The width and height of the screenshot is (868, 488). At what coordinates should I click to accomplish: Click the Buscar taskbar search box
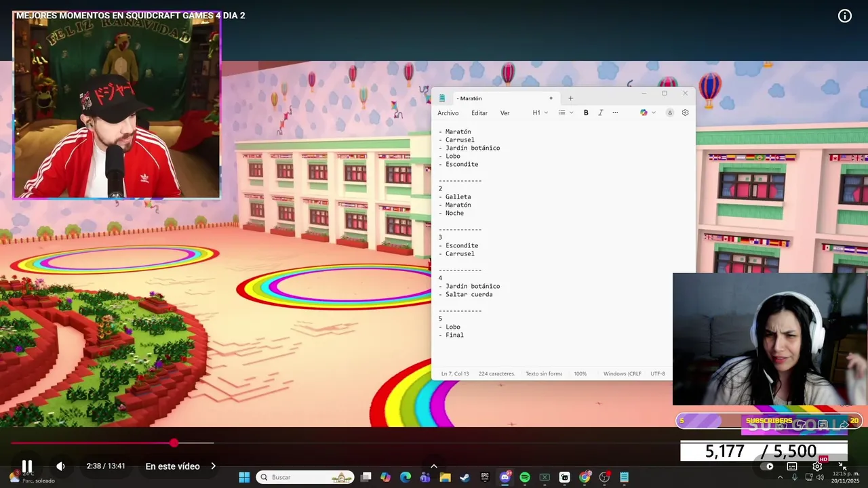click(305, 477)
